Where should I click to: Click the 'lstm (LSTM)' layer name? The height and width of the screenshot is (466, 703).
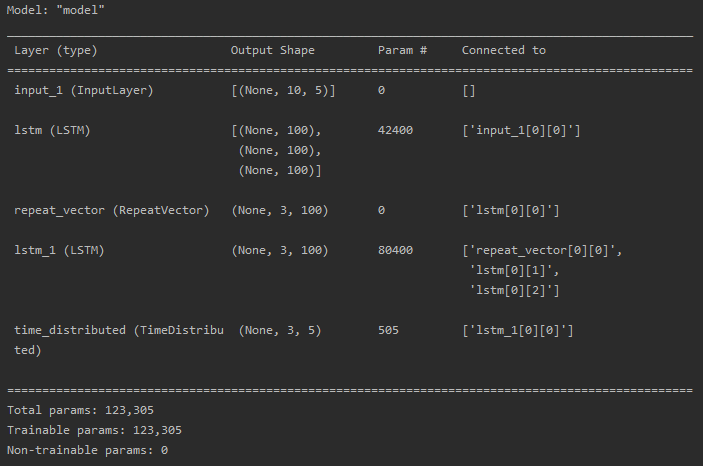click(x=52, y=131)
